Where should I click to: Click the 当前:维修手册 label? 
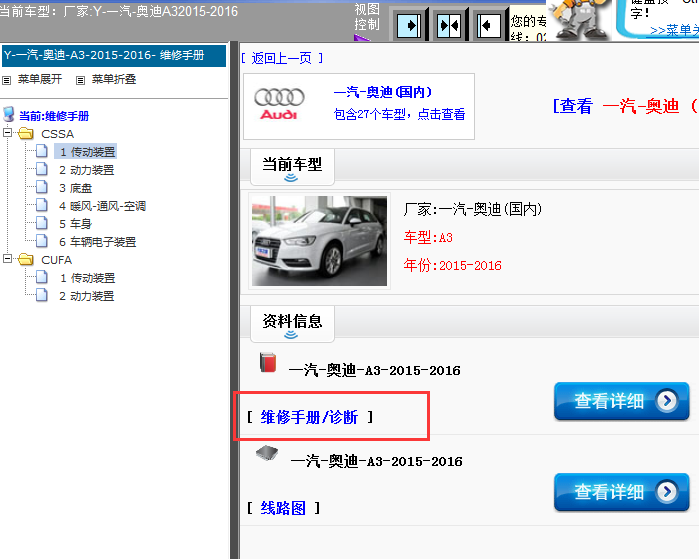53,116
